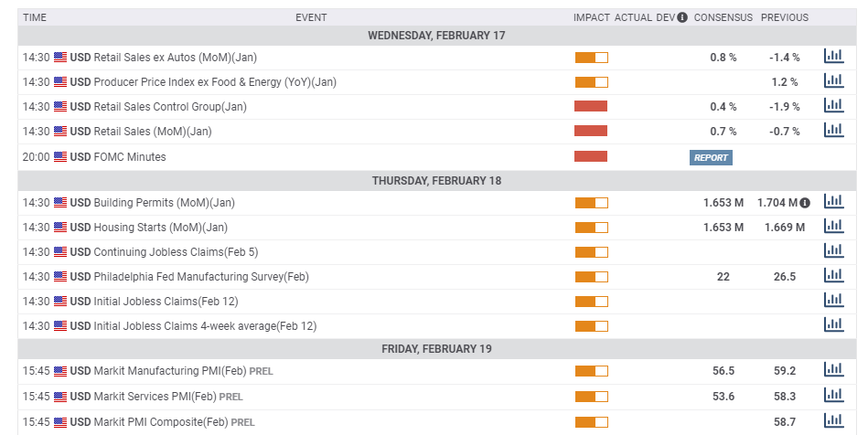Click the IMPACT column header
868x435 pixels.
[x=591, y=17]
